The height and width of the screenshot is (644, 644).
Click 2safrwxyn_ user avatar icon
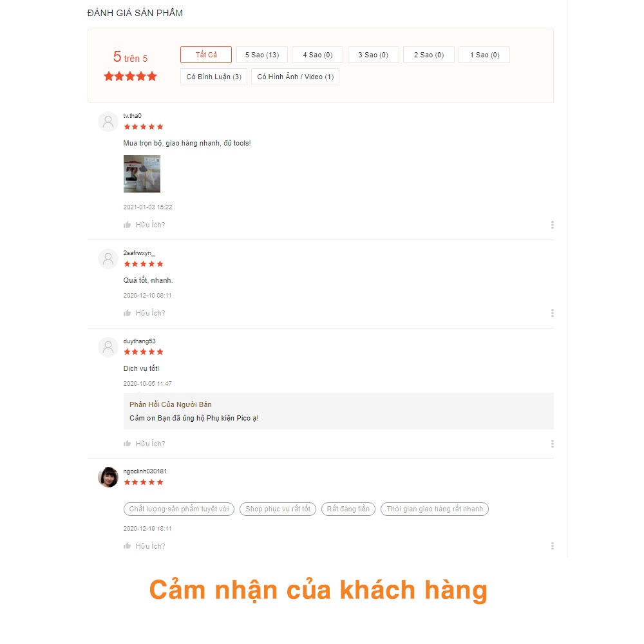pos(108,259)
